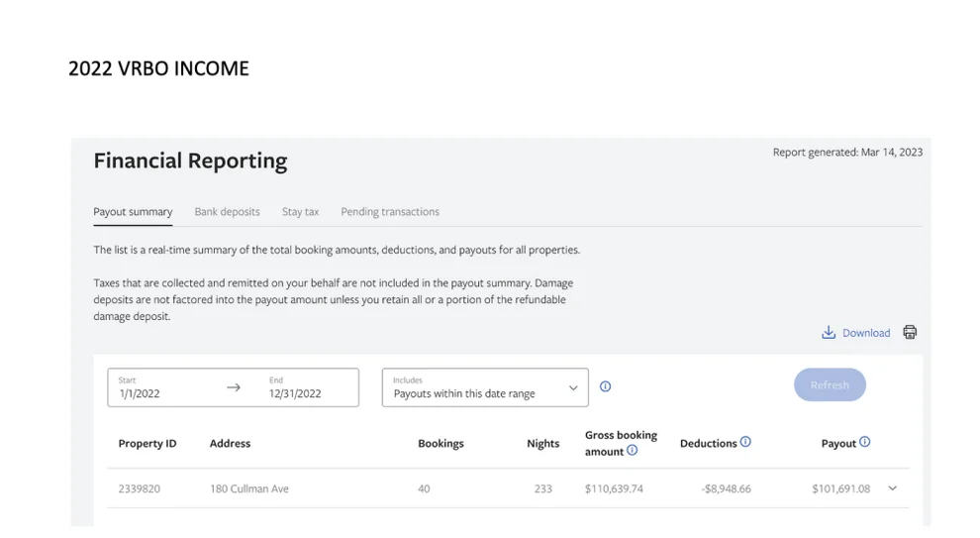Click the Address column header

coord(230,444)
